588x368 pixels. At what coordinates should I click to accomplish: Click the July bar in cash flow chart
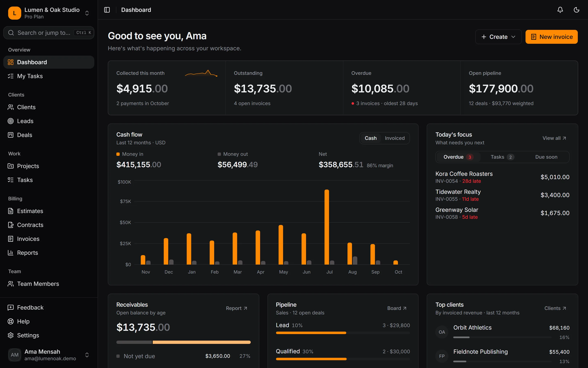(x=327, y=227)
